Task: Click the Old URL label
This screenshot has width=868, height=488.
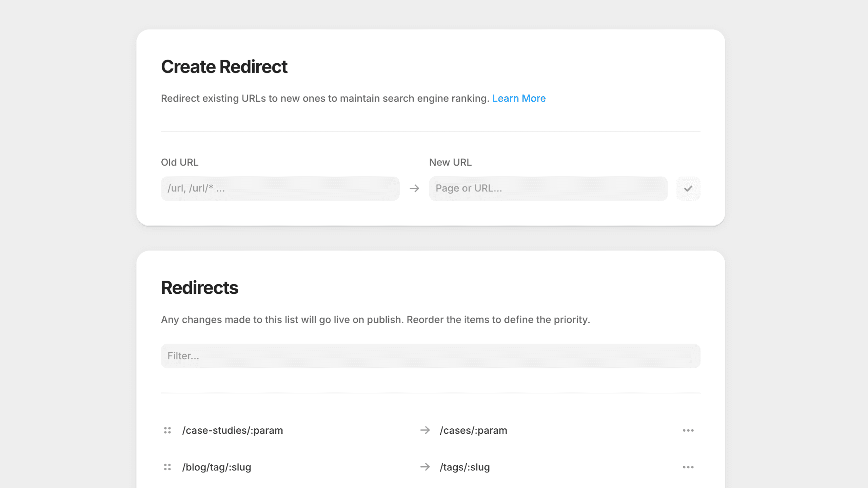Action: click(x=180, y=162)
